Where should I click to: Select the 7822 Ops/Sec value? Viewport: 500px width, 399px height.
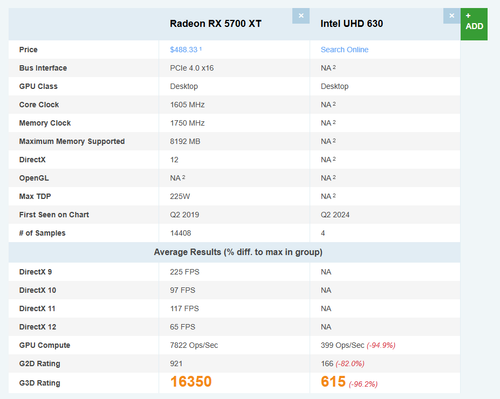194,345
